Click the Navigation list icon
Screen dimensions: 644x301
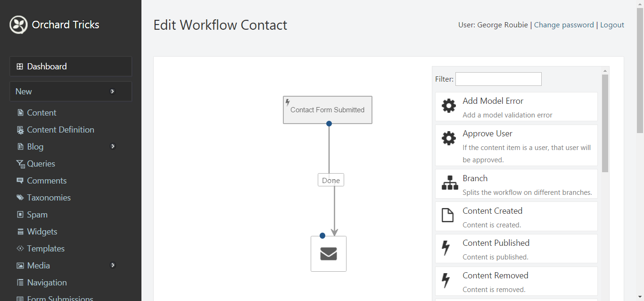coord(20,283)
